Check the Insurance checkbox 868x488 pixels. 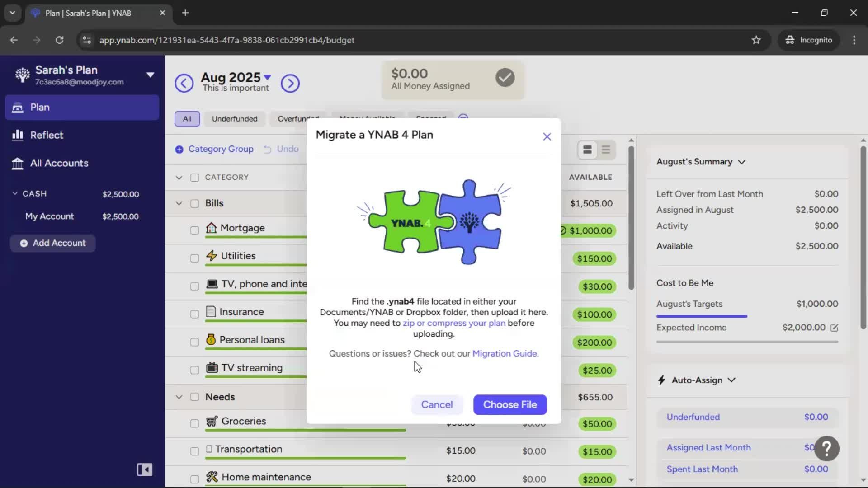tap(194, 314)
